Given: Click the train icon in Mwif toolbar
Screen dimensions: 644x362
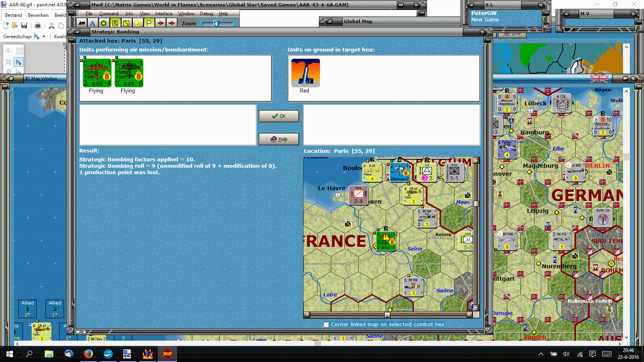Looking at the screenshot, I should (x=82, y=23).
